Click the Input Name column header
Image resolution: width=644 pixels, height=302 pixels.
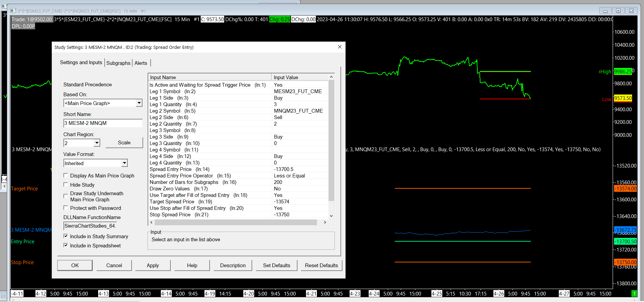210,77
